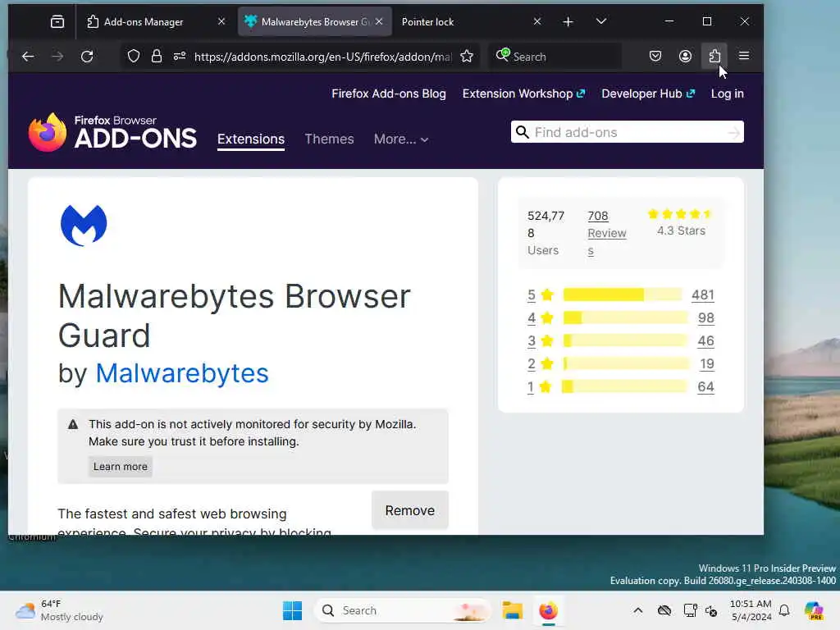
Task: Click the addons.mozilla.org address bar URL
Action: [322, 57]
